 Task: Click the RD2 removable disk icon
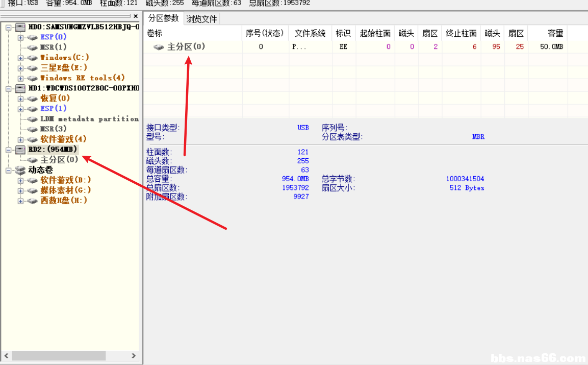pyautogui.click(x=20, y=150)
